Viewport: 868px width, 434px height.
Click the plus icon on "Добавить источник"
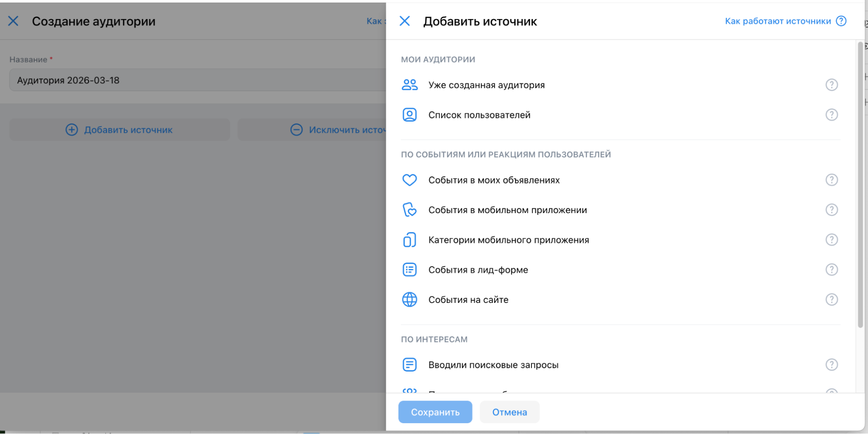(x=71, y=129)
